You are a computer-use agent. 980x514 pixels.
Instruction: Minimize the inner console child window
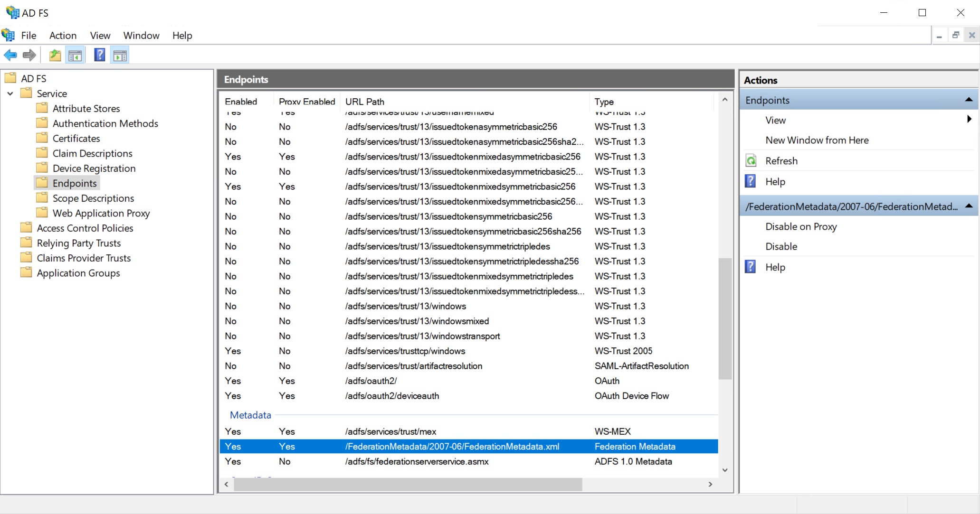(x=939, y=35)
